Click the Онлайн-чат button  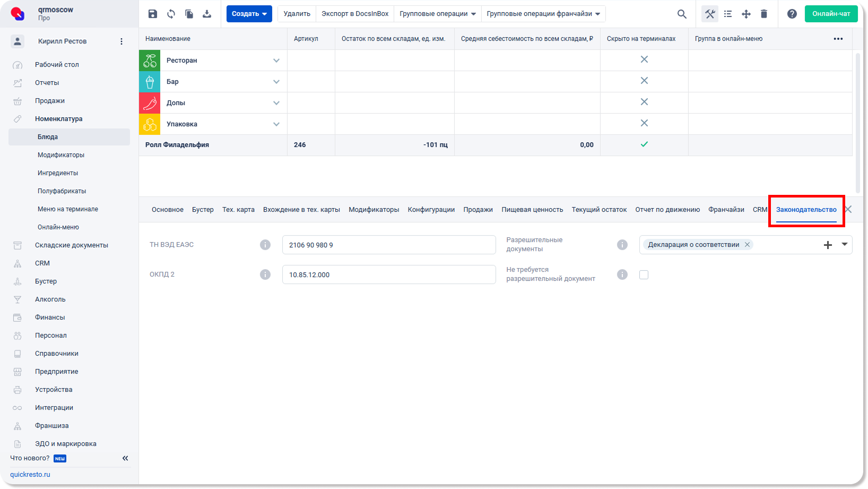point(831,14)
